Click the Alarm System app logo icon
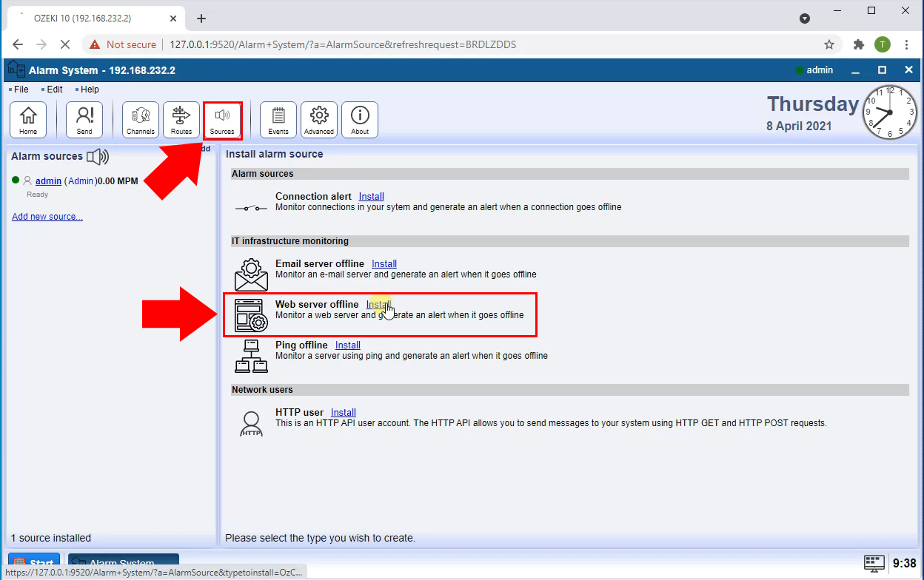The width and height of the screenshot is (924, 580). 16,70
